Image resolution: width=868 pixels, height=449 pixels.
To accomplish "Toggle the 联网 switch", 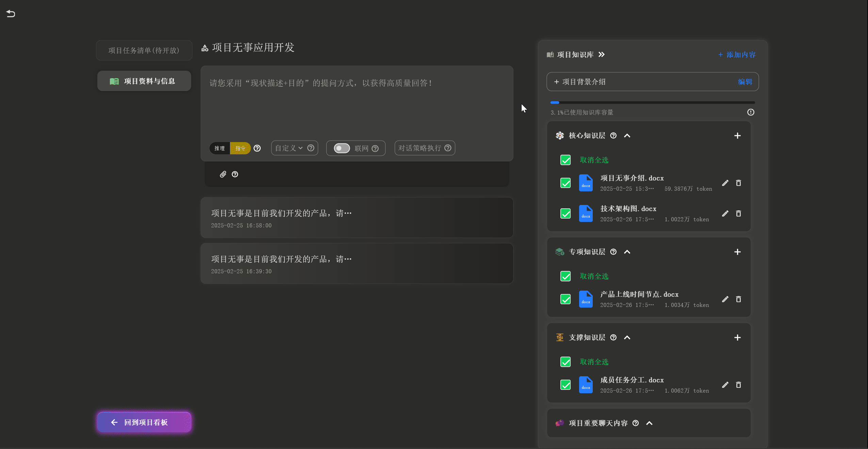I will [x=342, y=148].
